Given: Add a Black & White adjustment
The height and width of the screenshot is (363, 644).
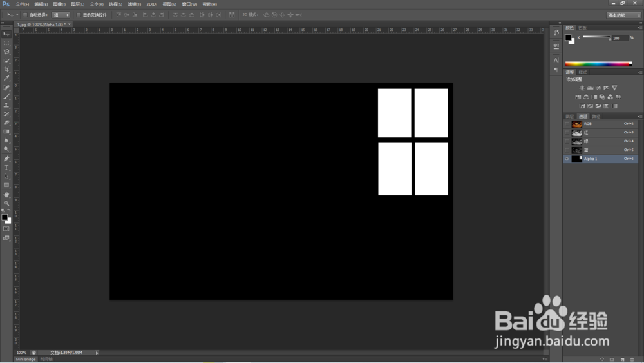Looking at the screenshot, I should pyautogui.click(x=594, y=97).
